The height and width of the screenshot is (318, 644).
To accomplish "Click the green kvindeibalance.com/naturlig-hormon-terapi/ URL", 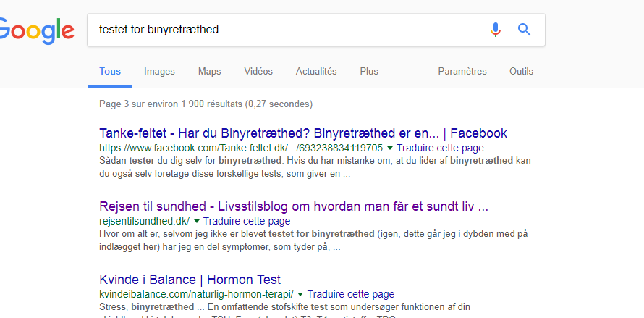I will (196, 294).
